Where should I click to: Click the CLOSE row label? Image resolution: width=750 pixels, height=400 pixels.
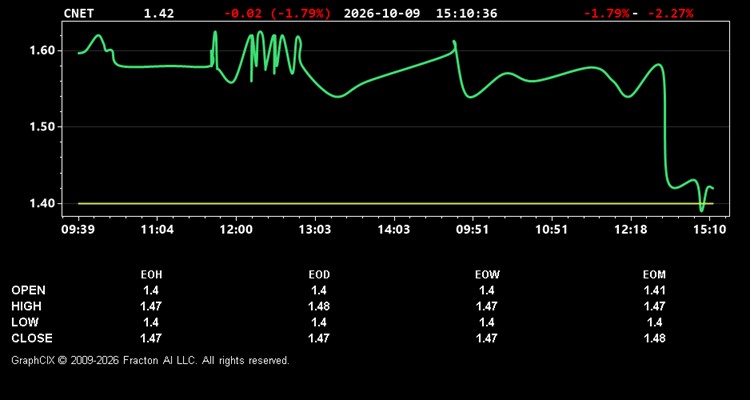(x=32, y=338)
